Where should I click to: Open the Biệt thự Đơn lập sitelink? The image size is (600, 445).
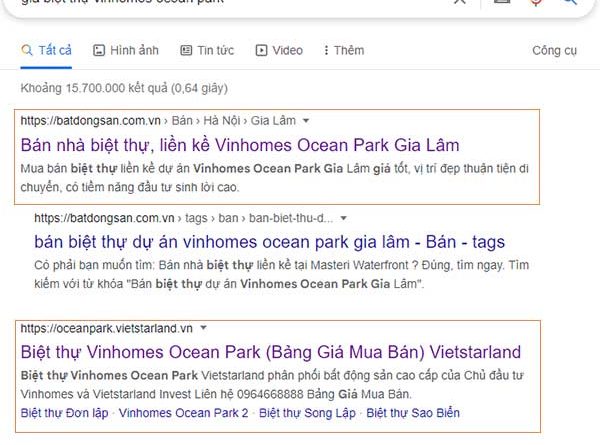(x=64, y=413)
